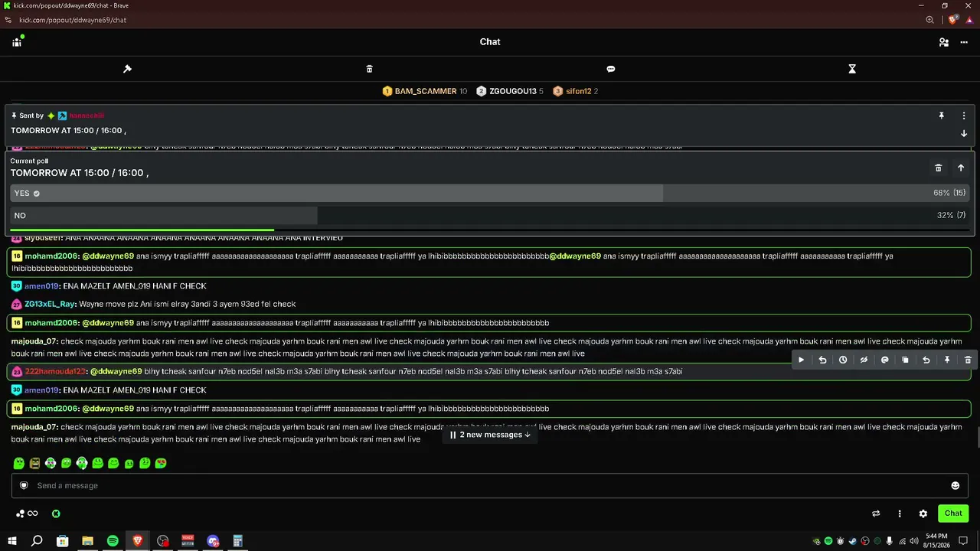Collapse the current poll with up arrow
The image size is (980, 551).
[x=961, y=168]
